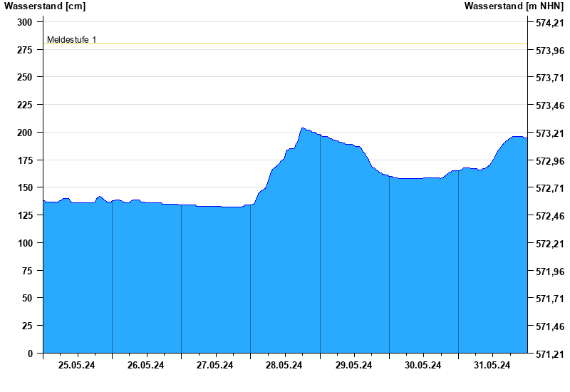Select the 29.05.24 date label
This screenshot has width=570, height=392.
tap(353, 365)
